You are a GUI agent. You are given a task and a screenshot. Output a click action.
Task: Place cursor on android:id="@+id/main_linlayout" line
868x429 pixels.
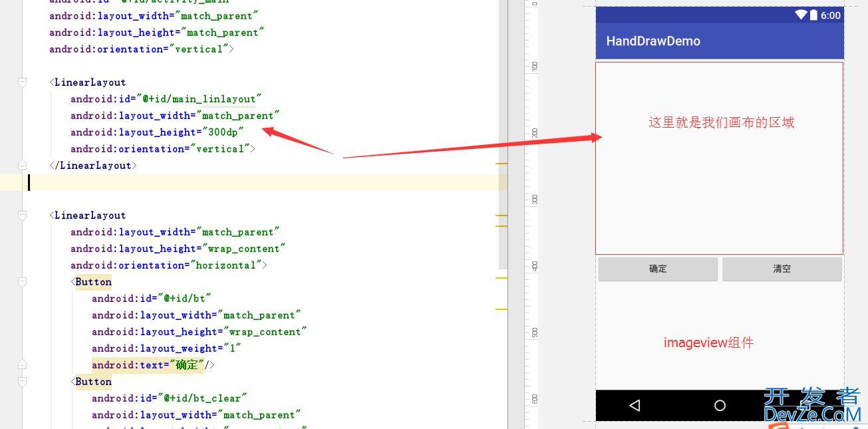(x=166, y=99)
